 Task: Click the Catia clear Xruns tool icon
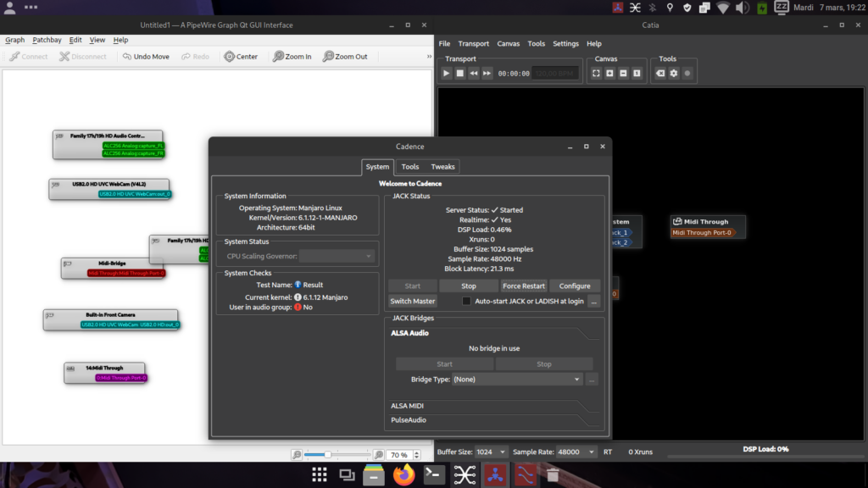[x=660, y=73]
